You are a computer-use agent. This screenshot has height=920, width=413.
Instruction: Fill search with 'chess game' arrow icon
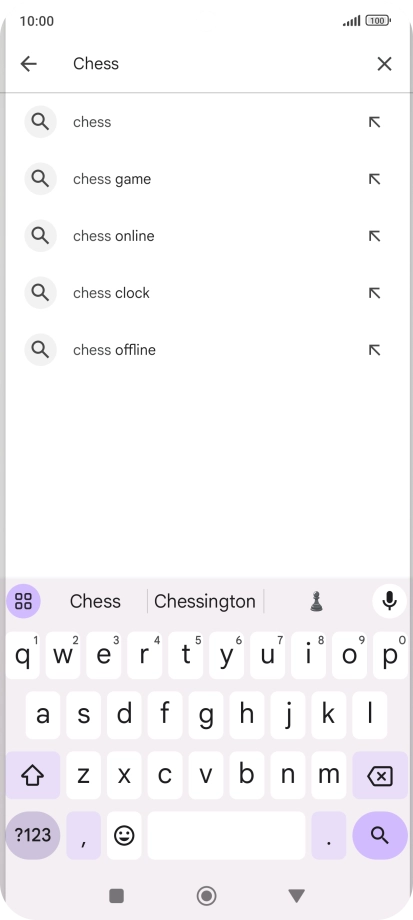pyautogui.click(x=374, y=179)
